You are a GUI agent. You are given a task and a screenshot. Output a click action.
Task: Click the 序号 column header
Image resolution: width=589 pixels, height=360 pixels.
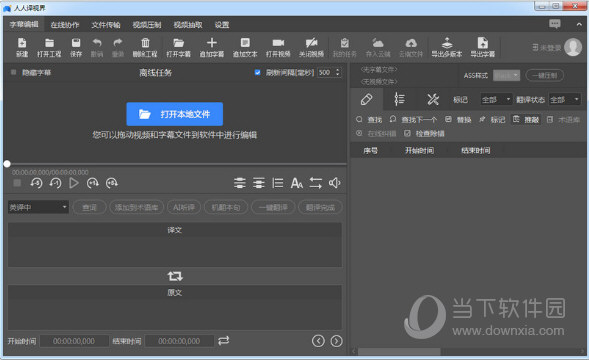tap(370, 151)
